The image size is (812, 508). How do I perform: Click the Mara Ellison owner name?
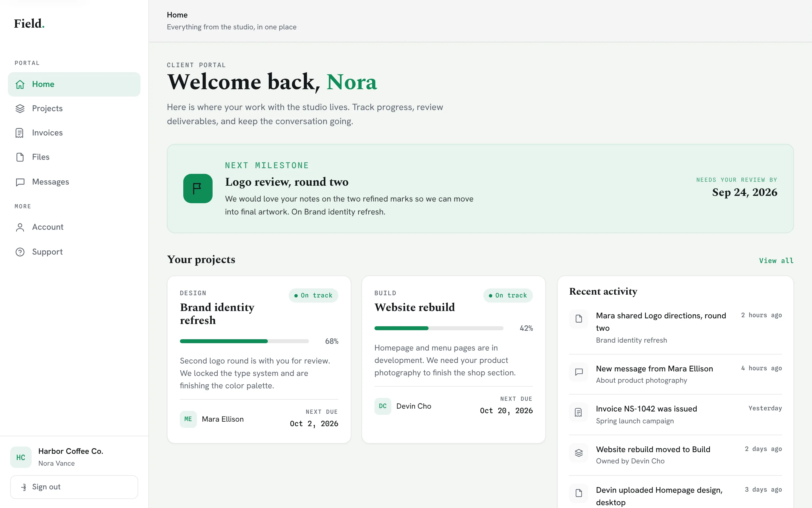[x=223, y=419]
